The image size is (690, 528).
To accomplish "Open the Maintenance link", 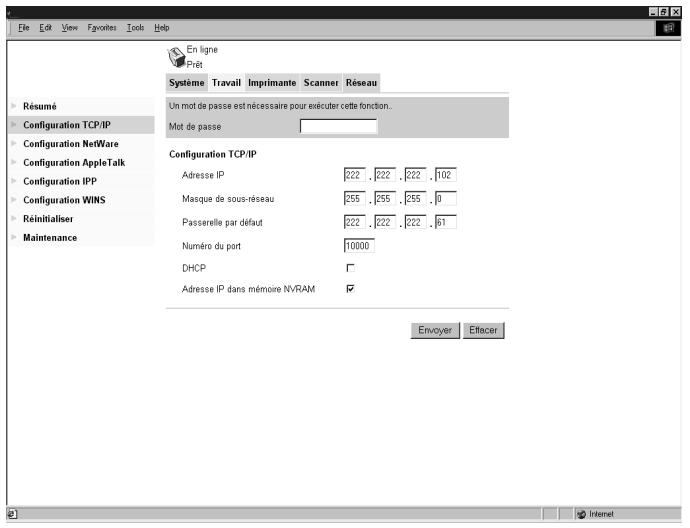I will pos(50,237).
